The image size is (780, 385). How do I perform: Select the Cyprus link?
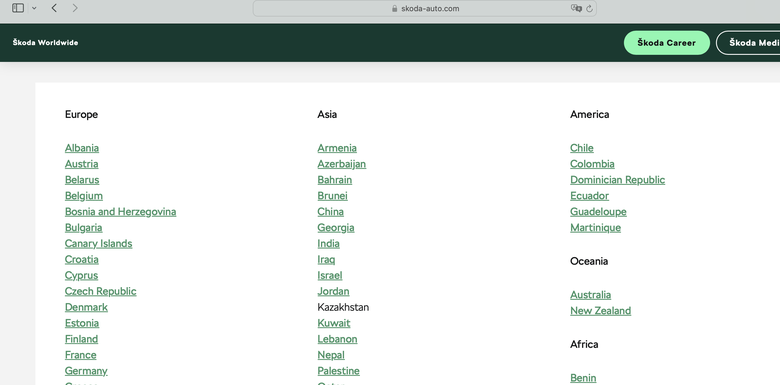[82, 276]
